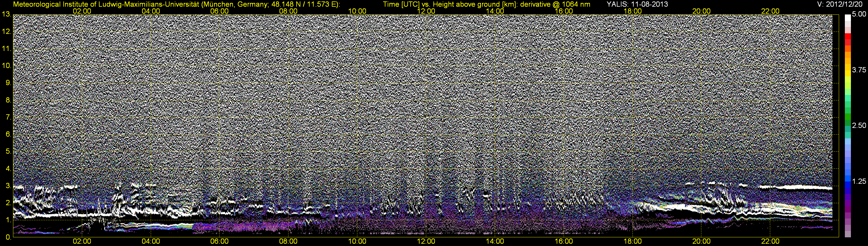This screenshot has width=868, height=246.
Task: Click the 3.75 colorbar scale value
Action: (x=859, y=70)
